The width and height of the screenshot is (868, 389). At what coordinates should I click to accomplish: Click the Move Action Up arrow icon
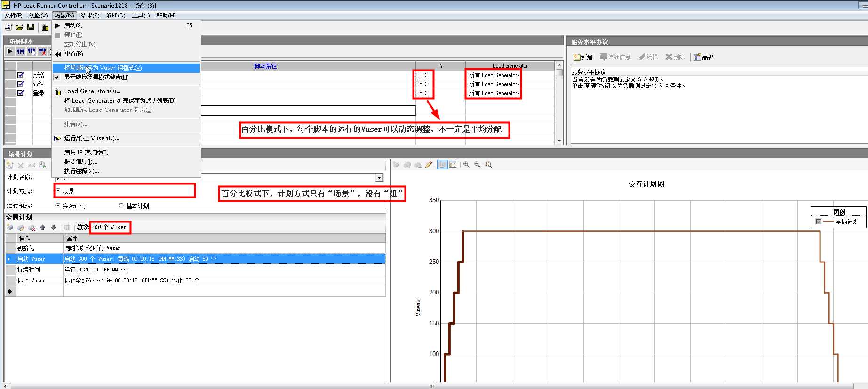click(x=43, y=227)
